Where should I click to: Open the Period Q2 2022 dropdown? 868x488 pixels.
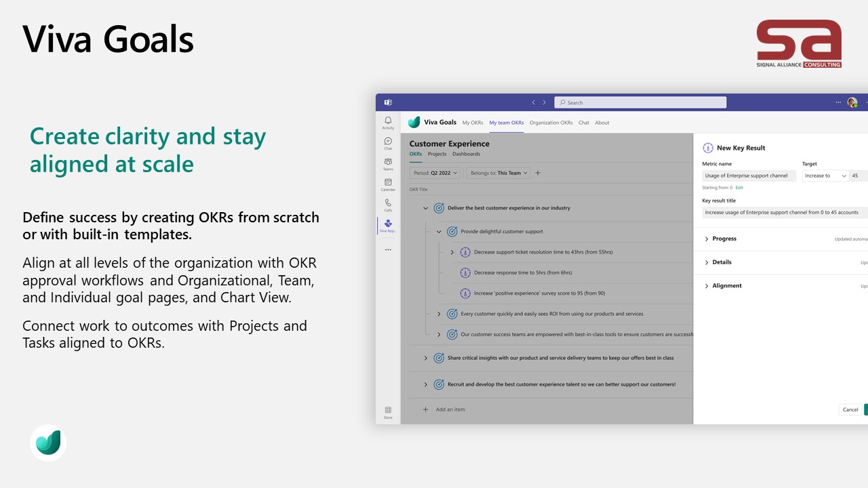coord(435,173)
